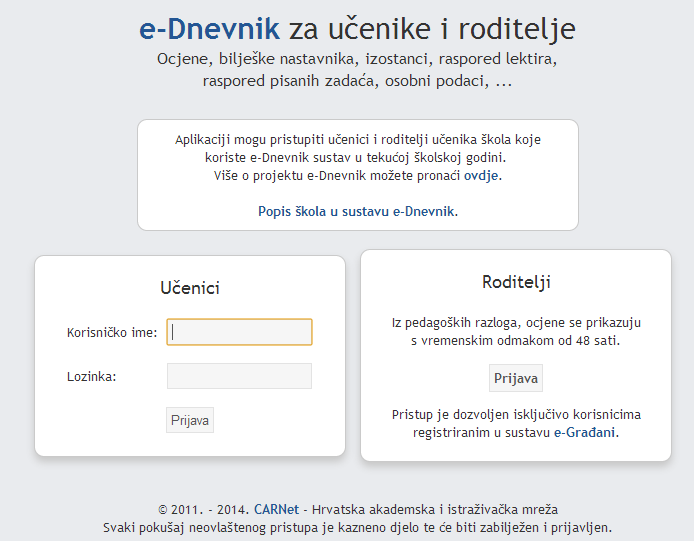Select the 'Roditelji' panel heading
The width and height of the screenshot is (694, 541).
tap(516, 282)
